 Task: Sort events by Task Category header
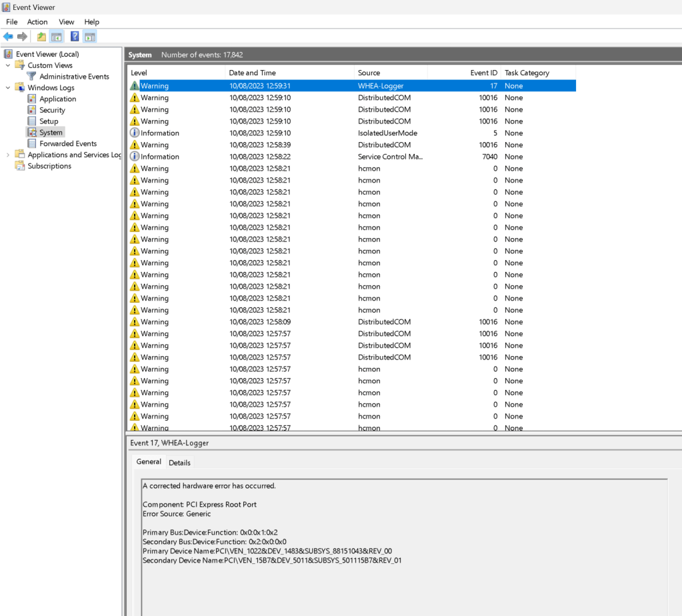[x=539, y=73]
